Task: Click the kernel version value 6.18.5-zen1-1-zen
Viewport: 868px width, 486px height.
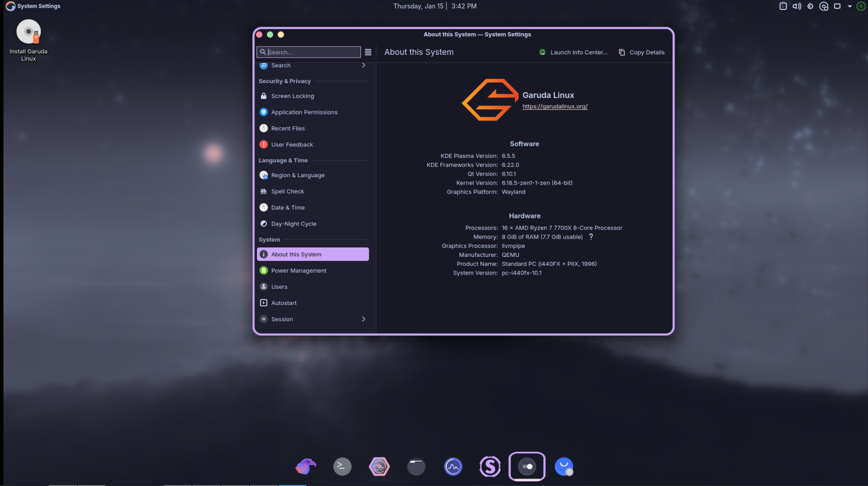Action: (537, 183)
